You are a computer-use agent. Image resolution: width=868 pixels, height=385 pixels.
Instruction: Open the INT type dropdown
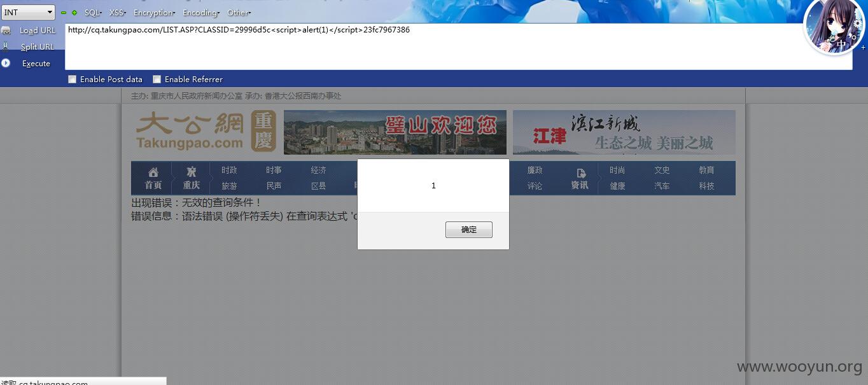(x=28, y=12)
